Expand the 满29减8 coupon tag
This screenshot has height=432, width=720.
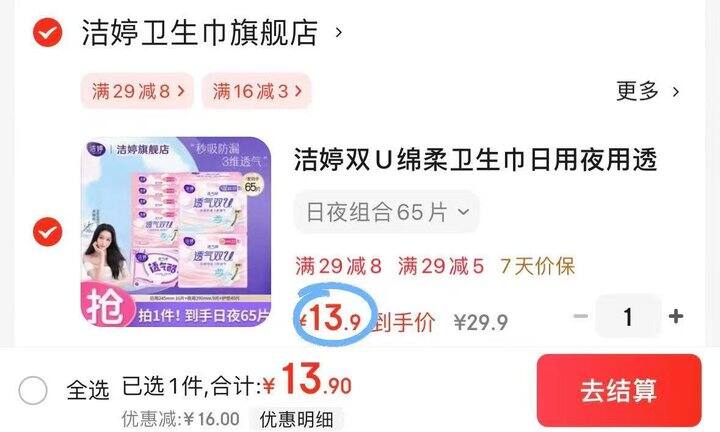tap(137, 91)
